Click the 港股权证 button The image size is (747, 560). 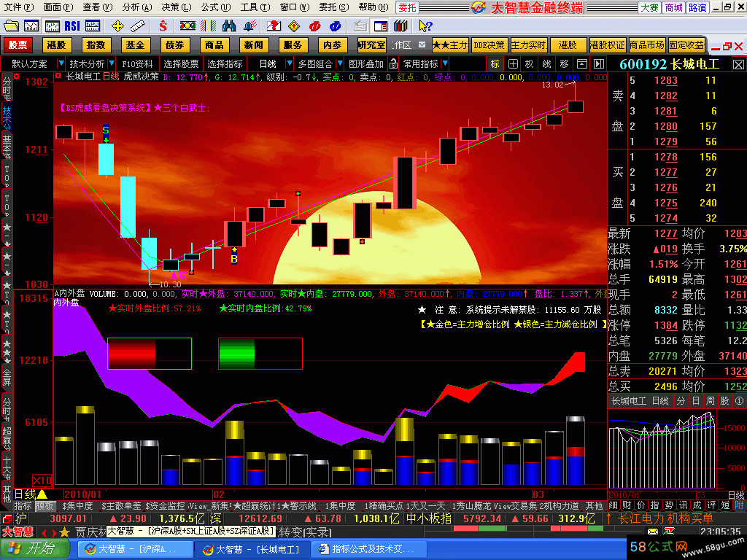(607, 44)
